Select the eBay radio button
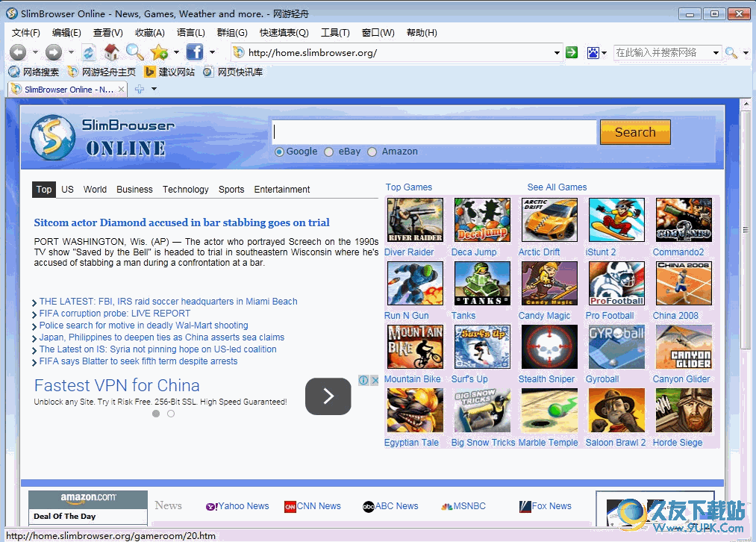 [x=329, y=152]
